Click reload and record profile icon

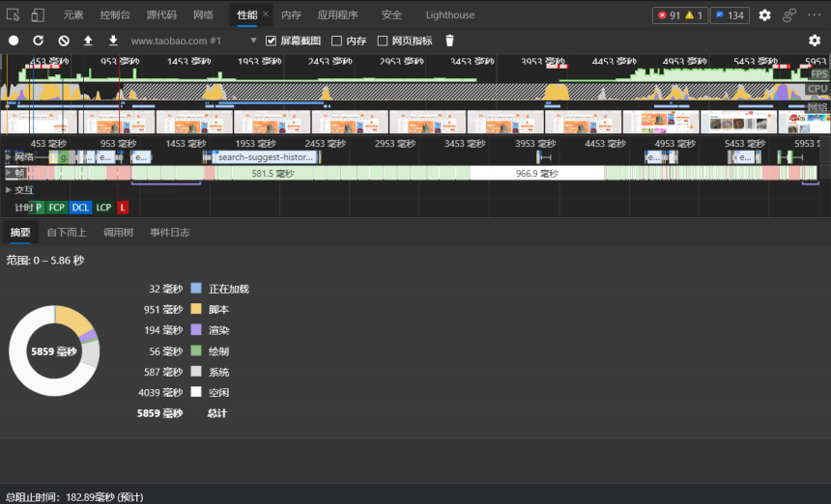[x=38, y=41]
